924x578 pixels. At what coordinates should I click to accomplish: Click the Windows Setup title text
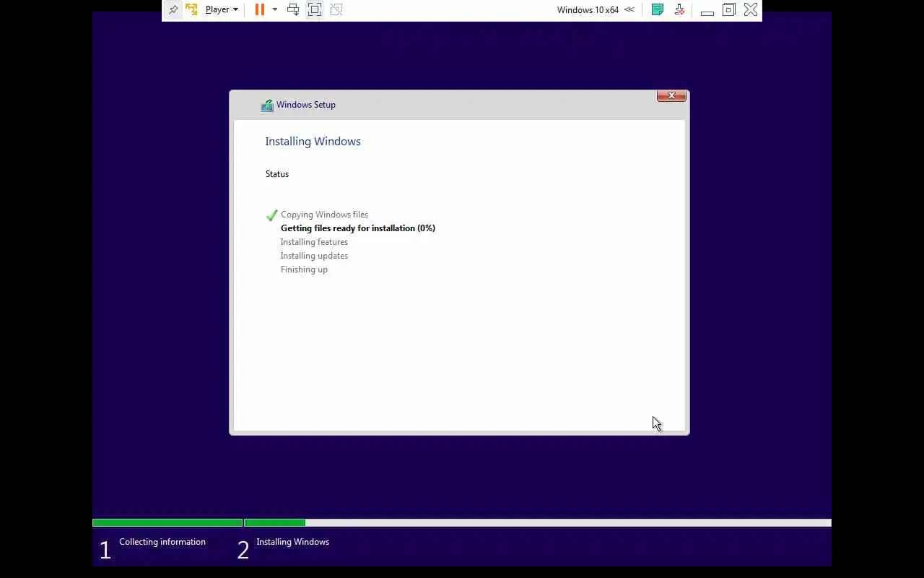click(306, 105)
